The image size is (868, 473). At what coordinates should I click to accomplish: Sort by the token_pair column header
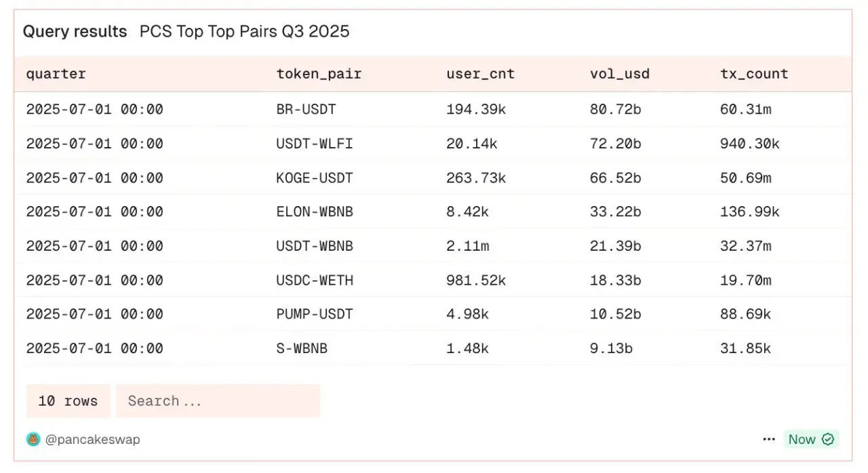pos(319,74)
